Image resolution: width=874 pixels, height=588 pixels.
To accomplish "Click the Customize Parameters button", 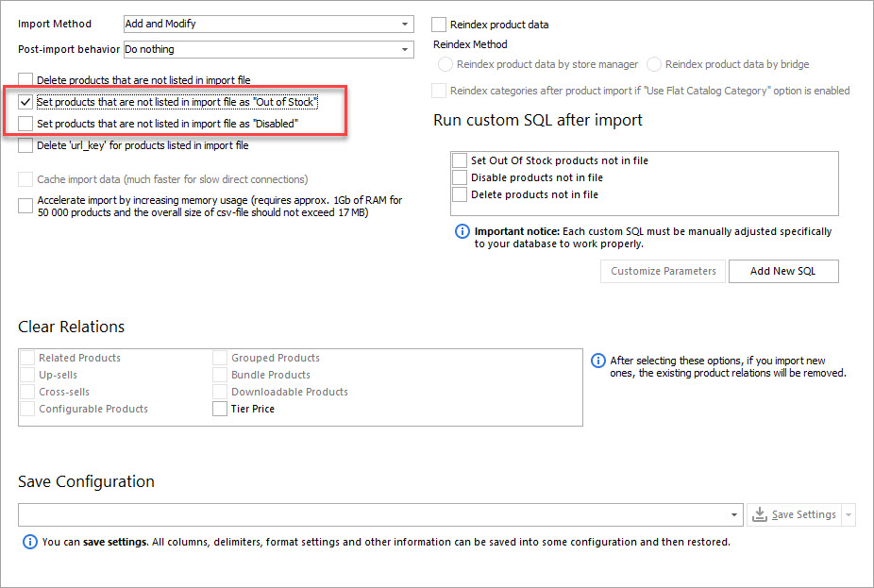I will pyautogui.click(x=663, y=271).
